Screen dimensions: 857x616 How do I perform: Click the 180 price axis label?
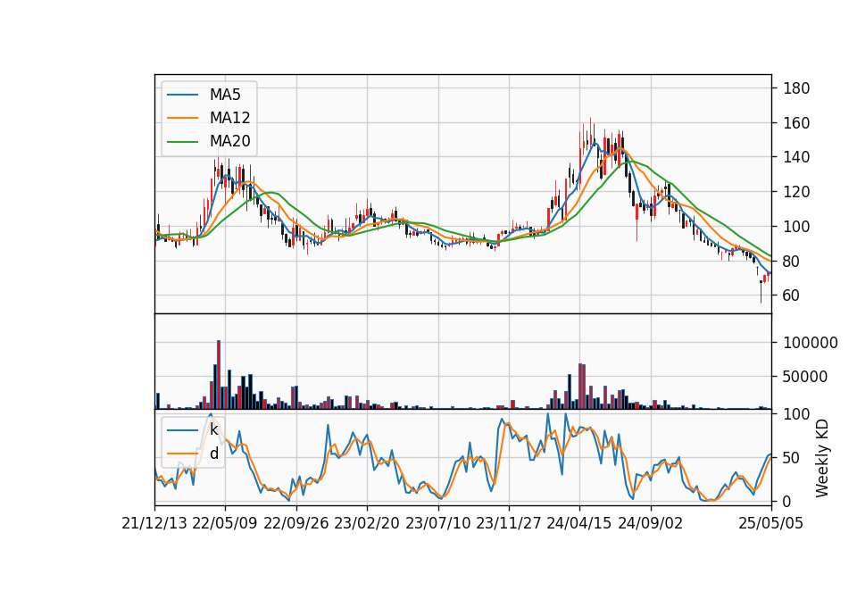(x=796, y=88)
